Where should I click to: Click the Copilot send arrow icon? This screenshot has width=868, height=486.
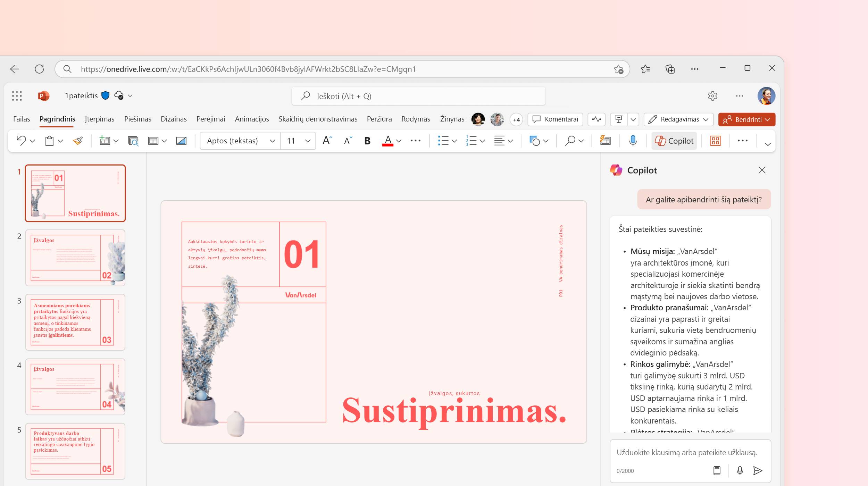point(758,470)
